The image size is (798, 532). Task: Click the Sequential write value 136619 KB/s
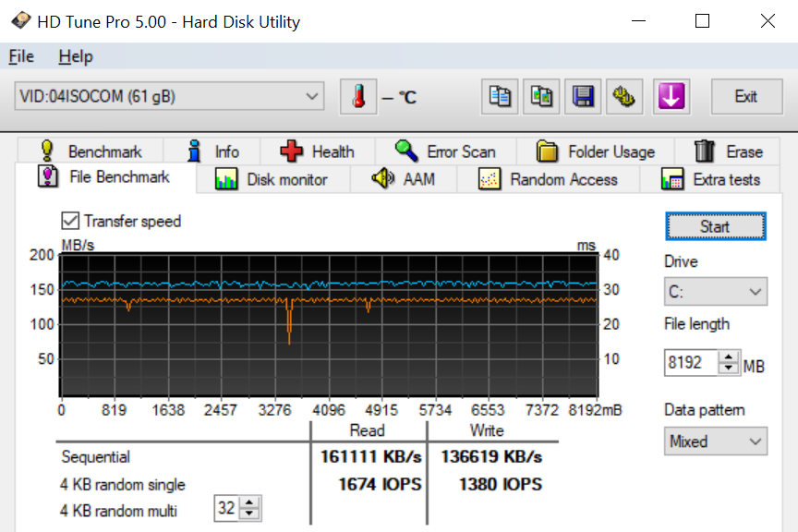491,456
